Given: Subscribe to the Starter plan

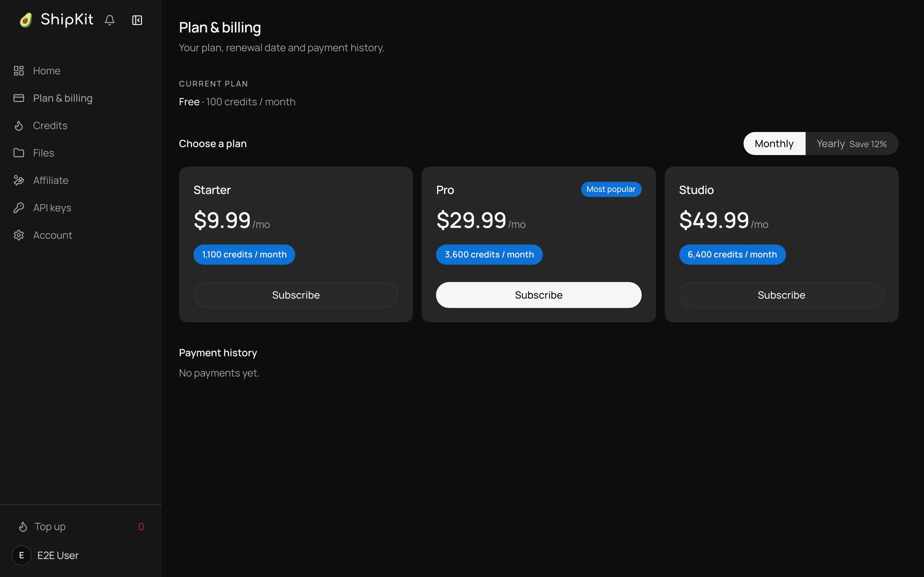Looking at the screenshot, I should click(x=296, y=295).
